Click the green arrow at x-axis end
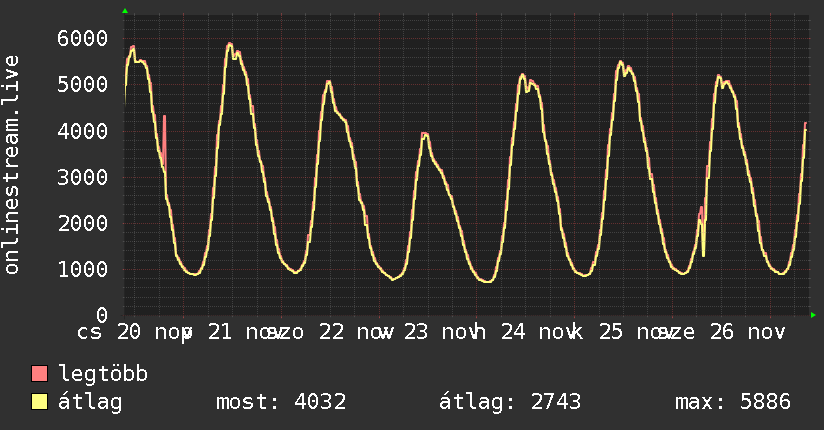The width and height of the screenshot is (824, 430). (x=813, y=315)
